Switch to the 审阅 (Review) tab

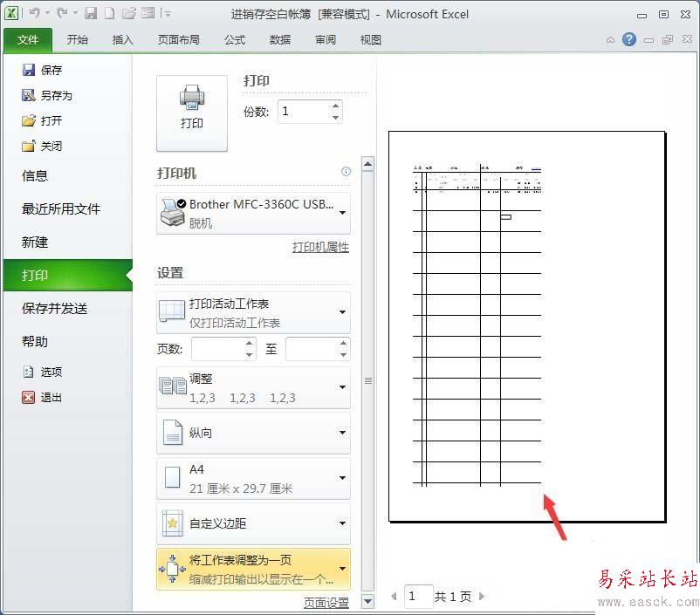326,40
